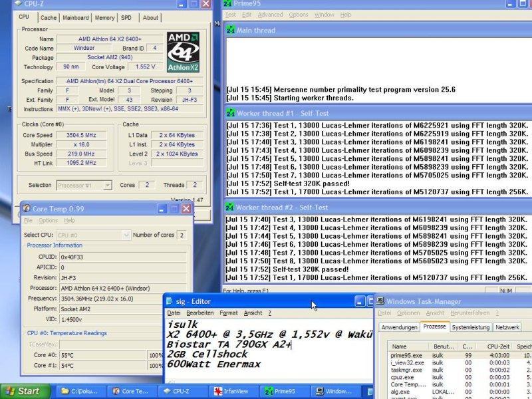The height and width of the screenshot is (399, 532).
Task: Click the Worker thread #1 window icon
Action: tap(231, 113)
